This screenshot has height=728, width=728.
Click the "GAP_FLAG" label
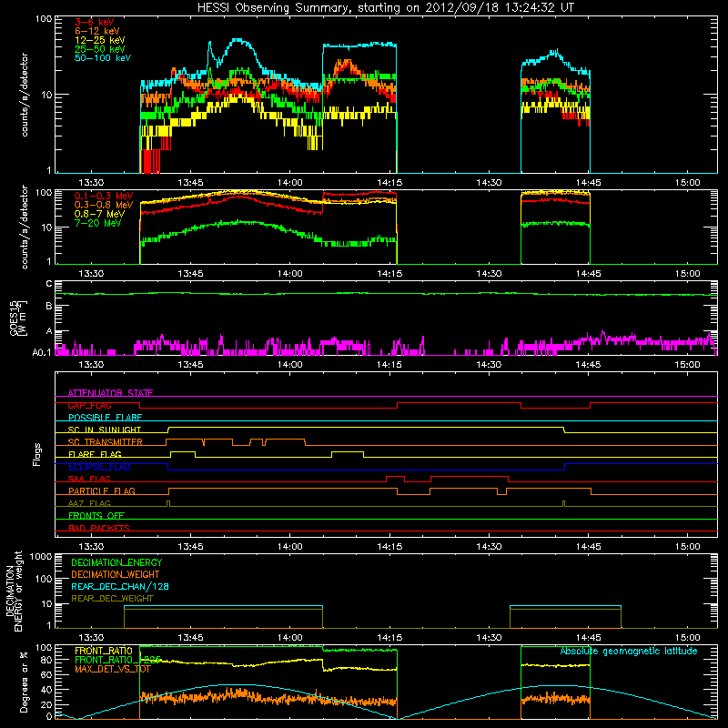[89, 405]
